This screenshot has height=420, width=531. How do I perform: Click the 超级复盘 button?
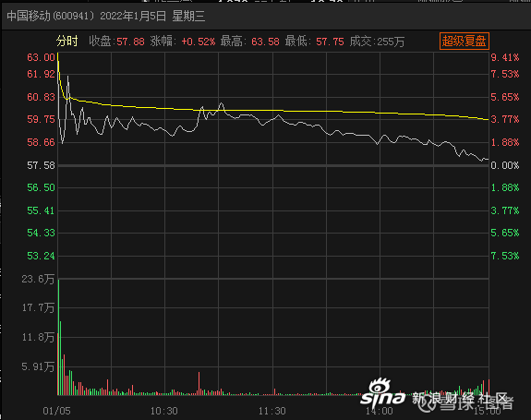pos(465,42)
